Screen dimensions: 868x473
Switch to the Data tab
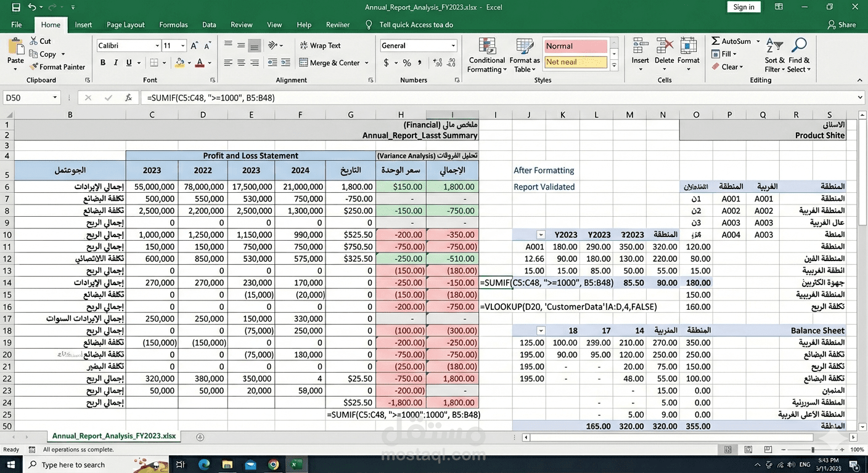(x=209, y=25)
